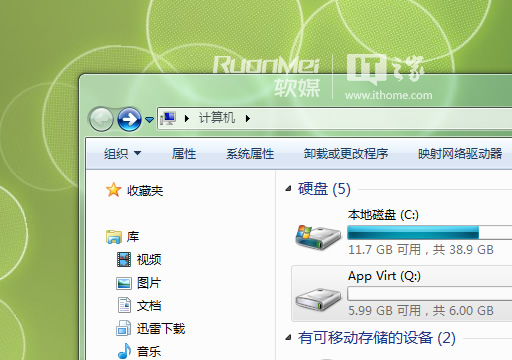Select 收藏夹 in the navigation pane
The width and height of the screenshot is (512, 360).
pos(145,191)
